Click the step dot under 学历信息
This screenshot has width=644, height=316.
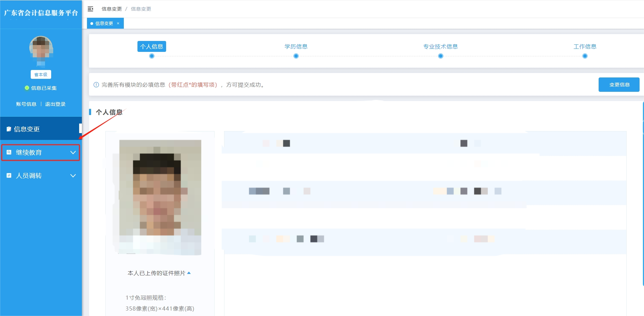(x=296, y=56)
